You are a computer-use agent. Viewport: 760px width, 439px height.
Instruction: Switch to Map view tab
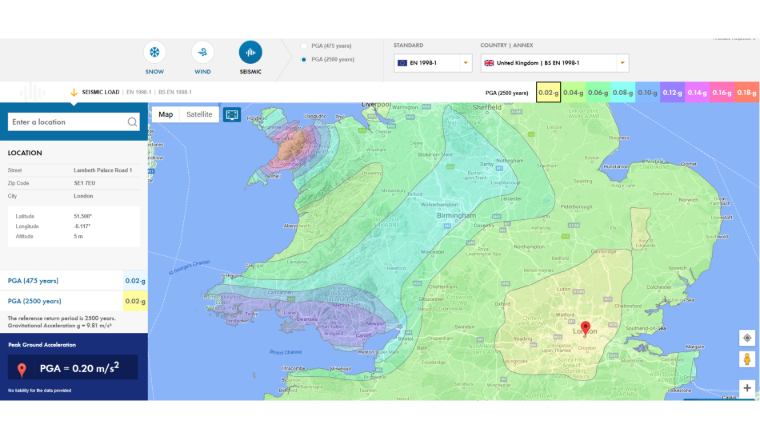[x=166, y=114]
